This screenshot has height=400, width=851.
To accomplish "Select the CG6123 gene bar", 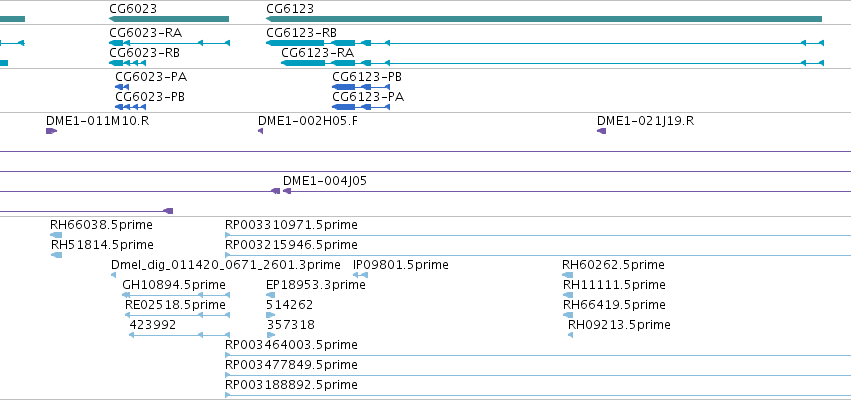I will (544, 19).
